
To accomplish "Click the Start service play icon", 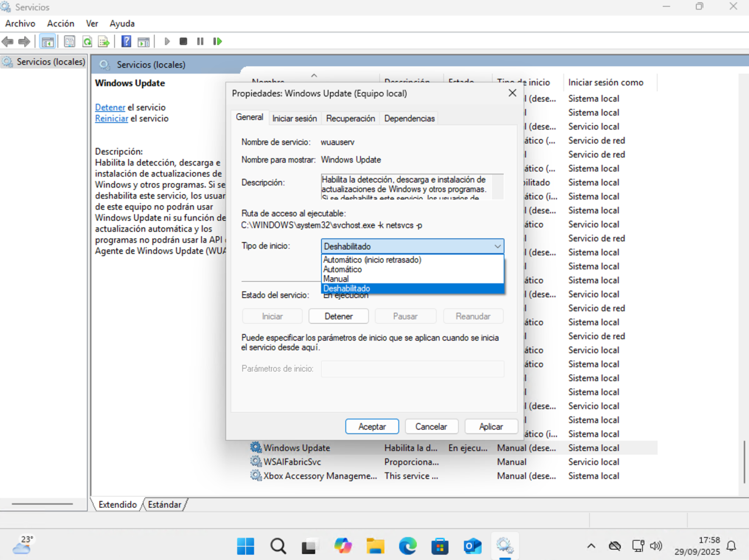I will click(167, 41).
